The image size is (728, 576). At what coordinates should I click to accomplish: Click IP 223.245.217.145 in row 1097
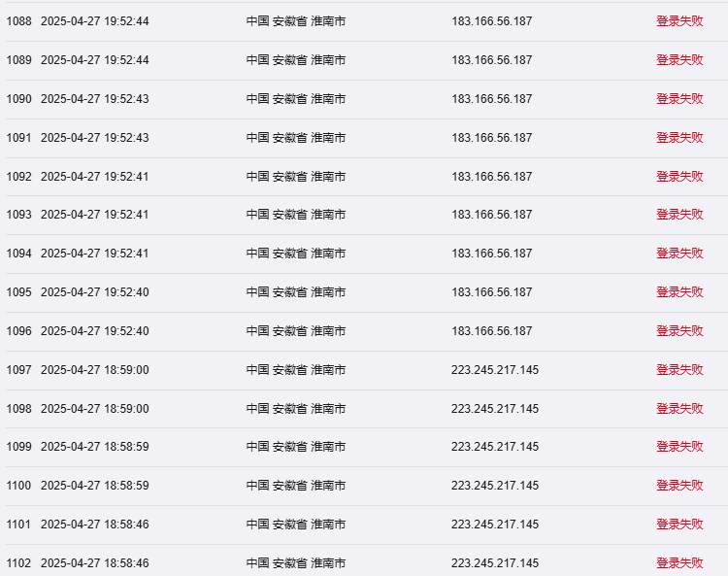[x=495, y=370]
